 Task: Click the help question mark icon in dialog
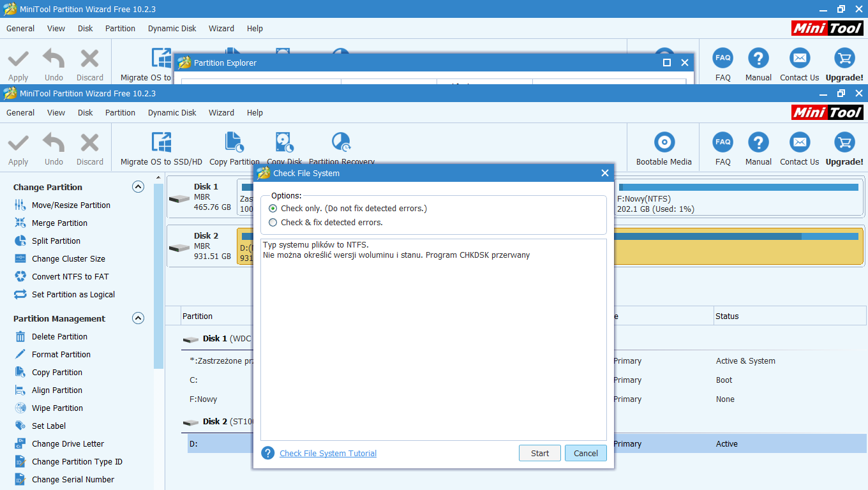pos(268,453)
